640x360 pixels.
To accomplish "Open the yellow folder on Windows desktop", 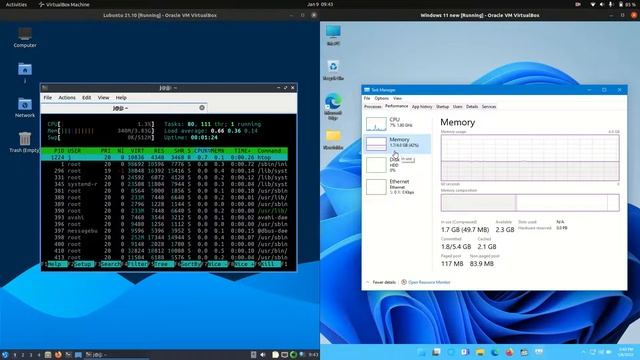I will (333, 139).
